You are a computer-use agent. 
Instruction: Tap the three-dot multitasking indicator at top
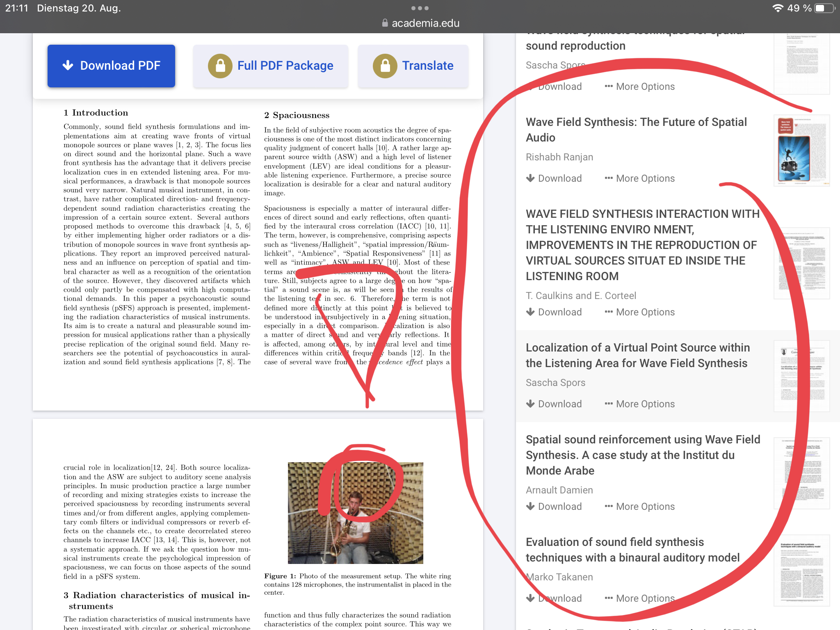[420, 8]
